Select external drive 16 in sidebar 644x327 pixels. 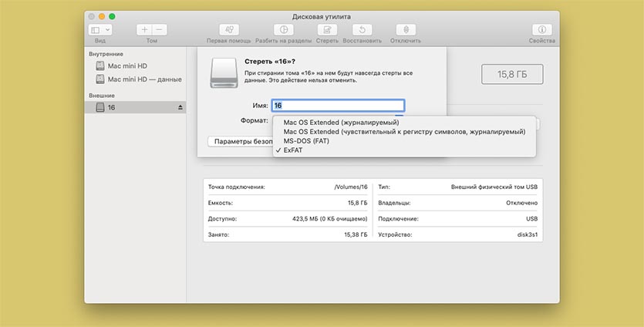point(135,108)
